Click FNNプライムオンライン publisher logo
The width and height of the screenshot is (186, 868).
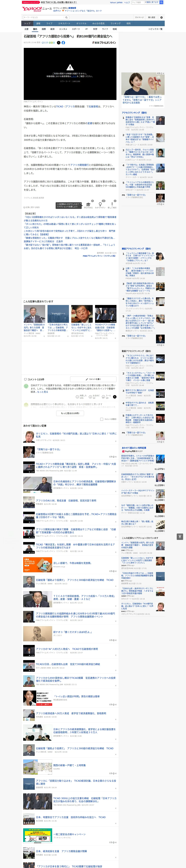(x=104, y=43)
